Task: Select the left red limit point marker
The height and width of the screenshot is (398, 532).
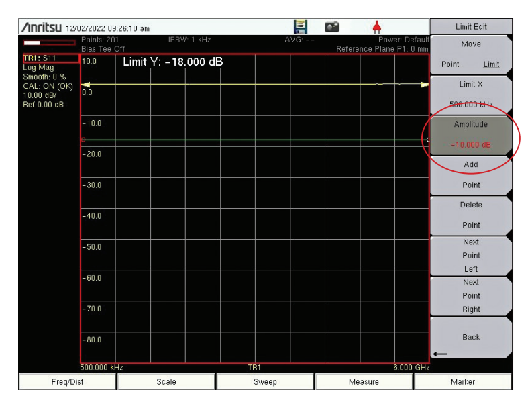Action: 83,140
